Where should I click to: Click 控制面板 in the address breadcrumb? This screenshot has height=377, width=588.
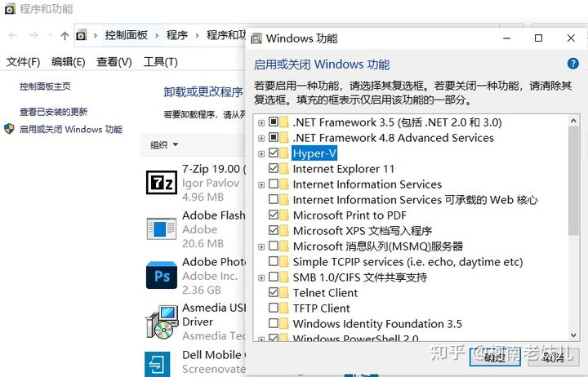[127, 35]
